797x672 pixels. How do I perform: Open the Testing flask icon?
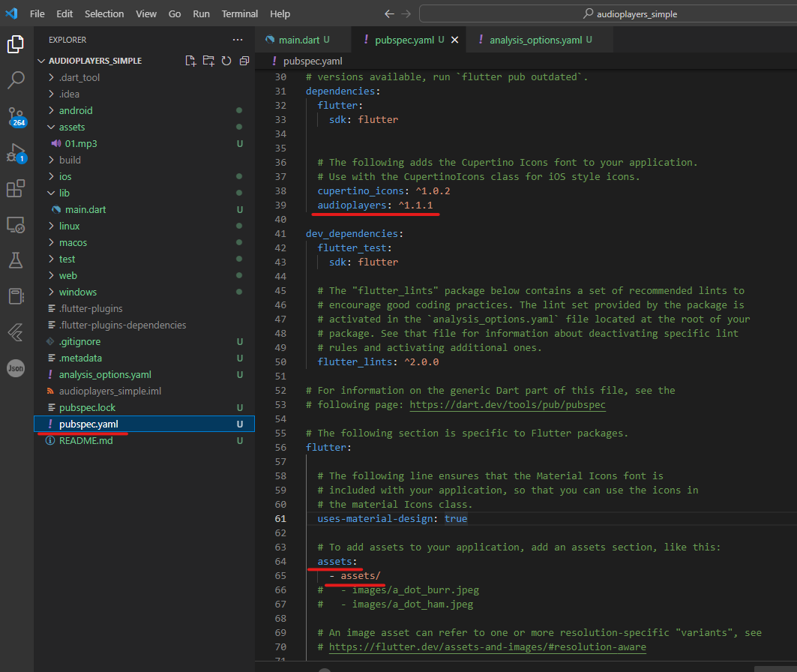[16, 260]
